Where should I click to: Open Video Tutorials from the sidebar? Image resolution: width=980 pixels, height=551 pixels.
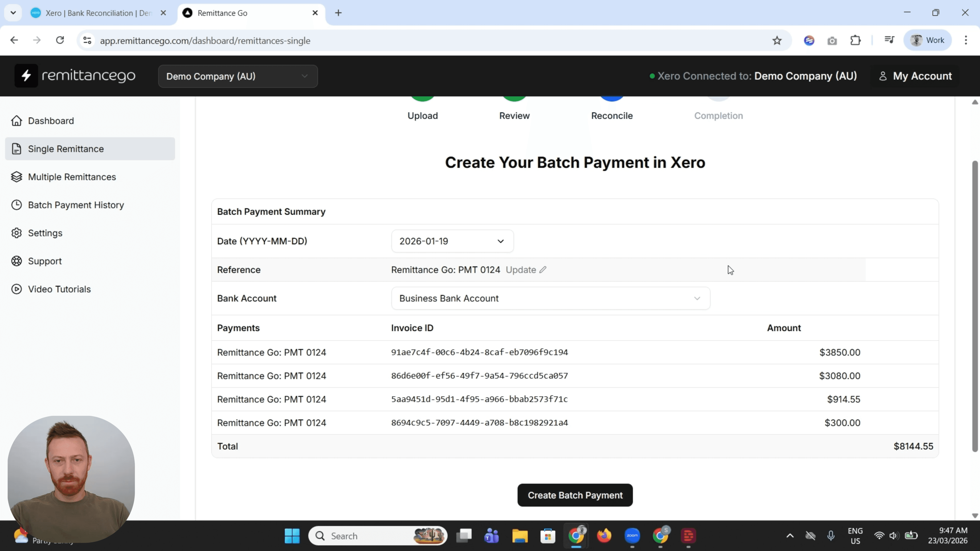90,289
